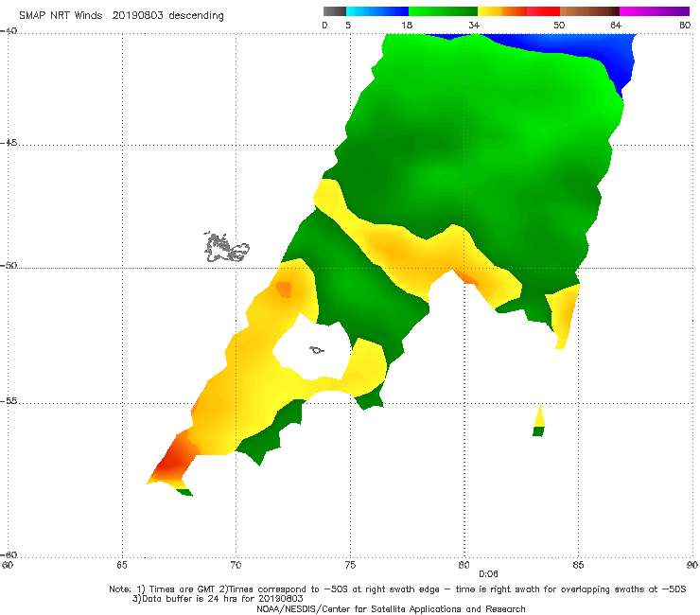Click the small island outline inside the data gap
700x615 pixels.
pyautogui.click(x=317, y=350)
